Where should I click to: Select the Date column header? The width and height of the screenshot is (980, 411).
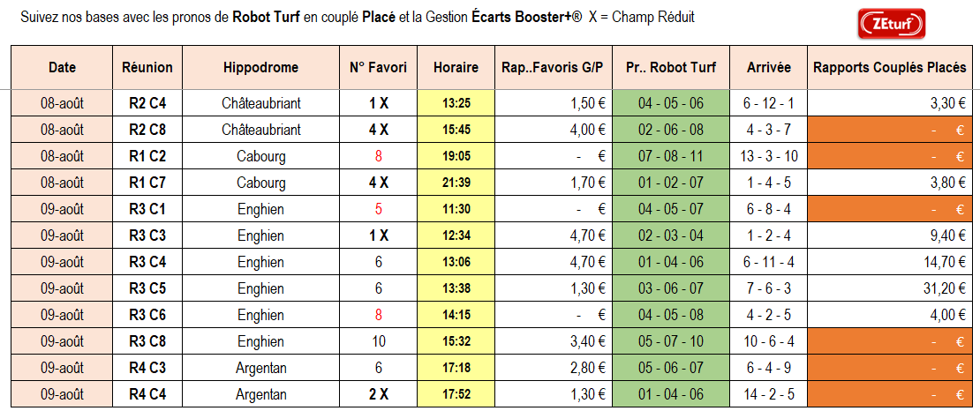[62, 67]
